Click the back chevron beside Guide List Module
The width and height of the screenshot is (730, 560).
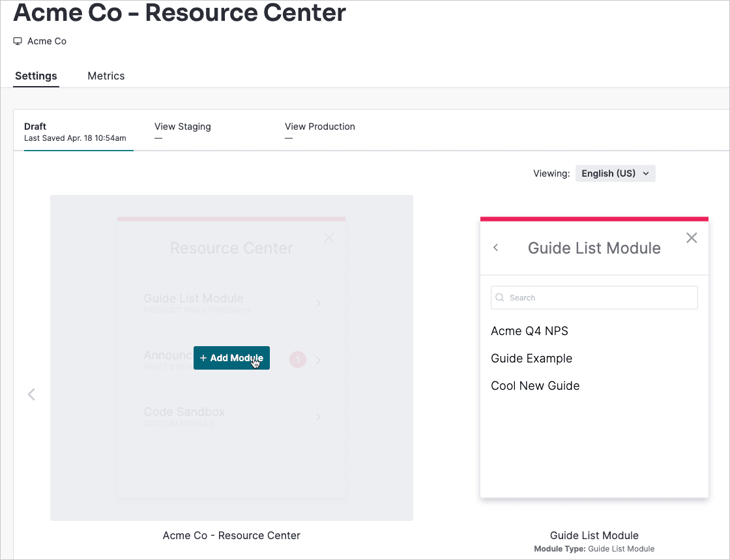pos(496,248)
